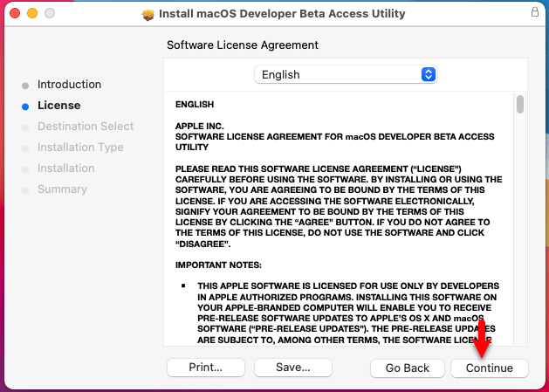Click the Continue button
The height and width of the screenshot is (392, 549).
click(x=489, y=368)
